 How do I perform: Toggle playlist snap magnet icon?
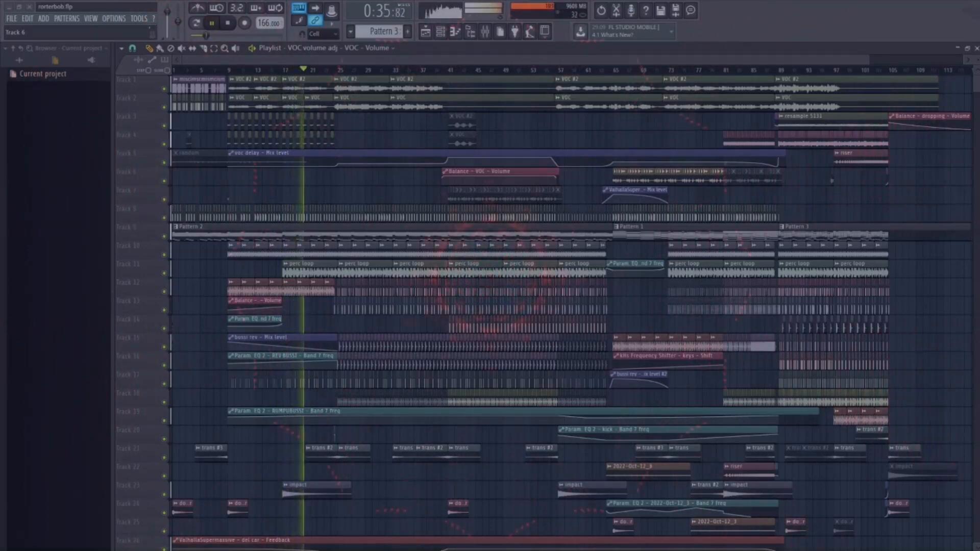click(132, 48)
